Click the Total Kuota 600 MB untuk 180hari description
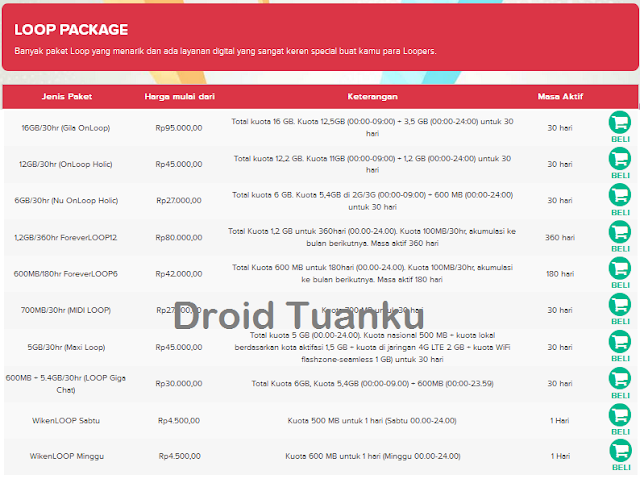 372,273
